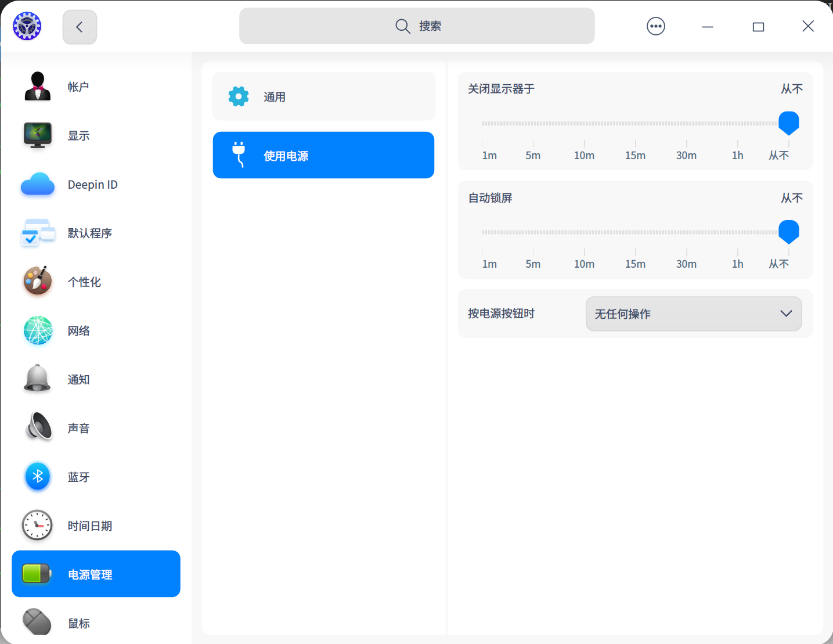833x644 pixels.
Task: Open the three-dots options menu
Action: [656, 26]
